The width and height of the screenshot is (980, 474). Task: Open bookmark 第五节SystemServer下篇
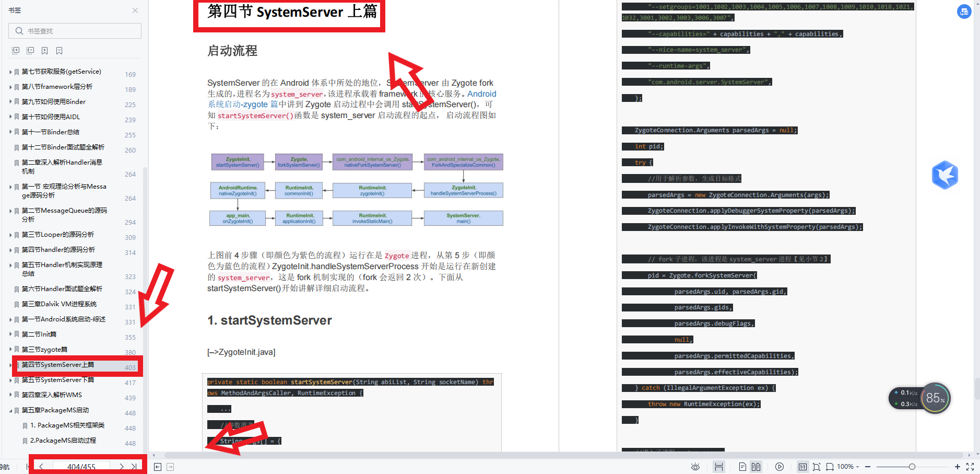click(57, 380)
